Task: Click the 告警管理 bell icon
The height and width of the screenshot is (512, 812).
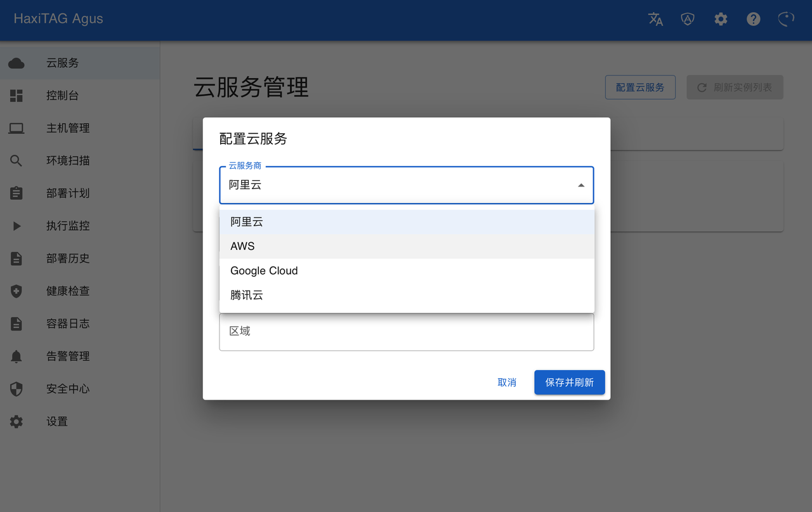Action: click(x=16, y=356)
